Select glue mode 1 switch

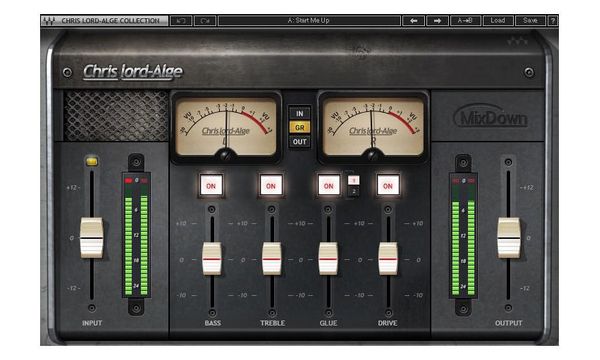point(354,180)
